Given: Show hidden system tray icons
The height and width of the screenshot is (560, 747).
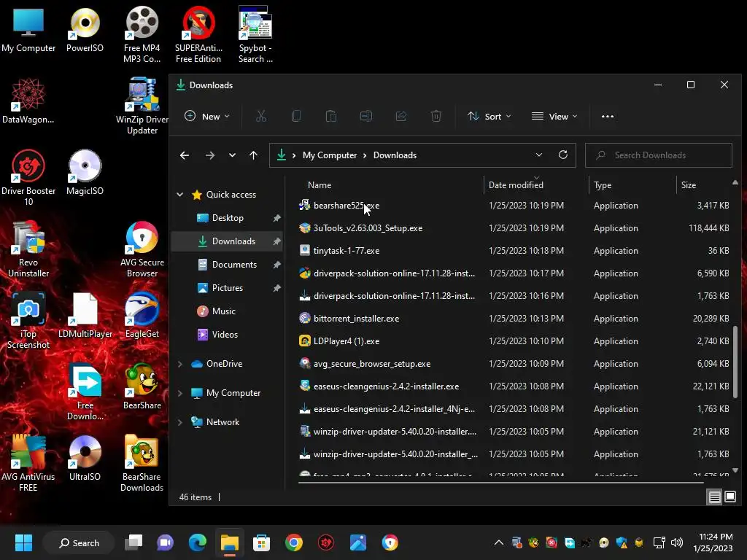Looking at the screenshot, I should tap(498, 542).
